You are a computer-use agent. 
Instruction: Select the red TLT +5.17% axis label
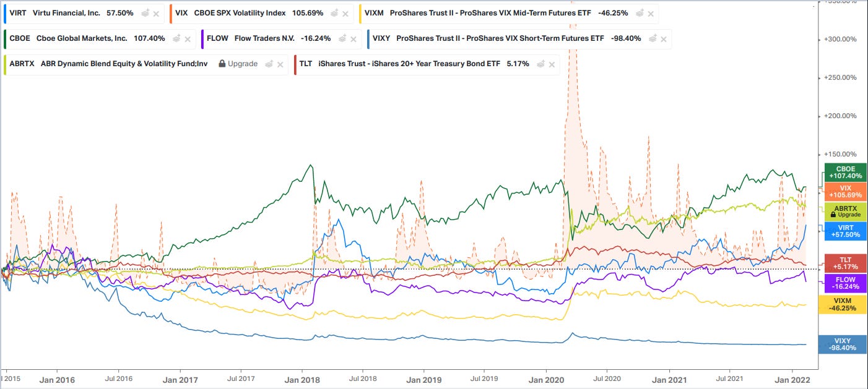pos(845,263)
